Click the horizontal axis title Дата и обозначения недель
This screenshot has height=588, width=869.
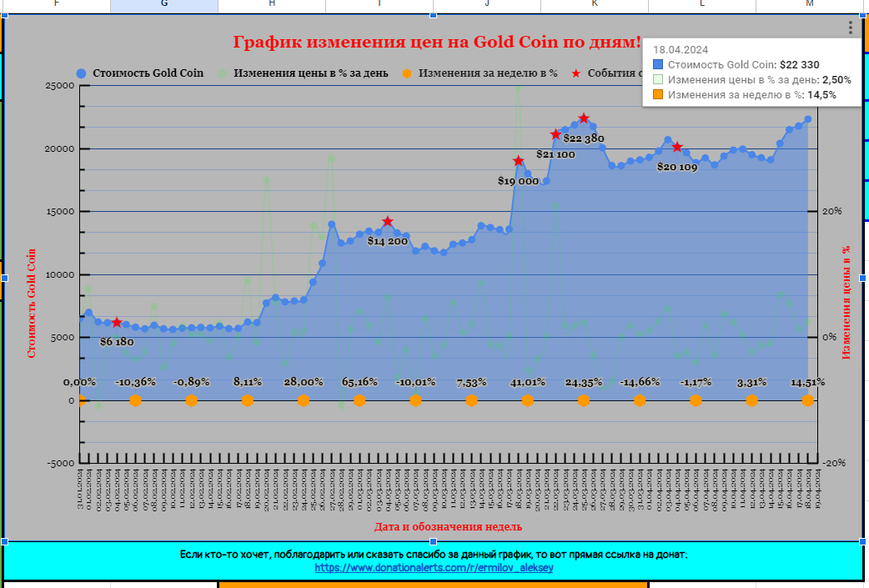coord(449,526)
